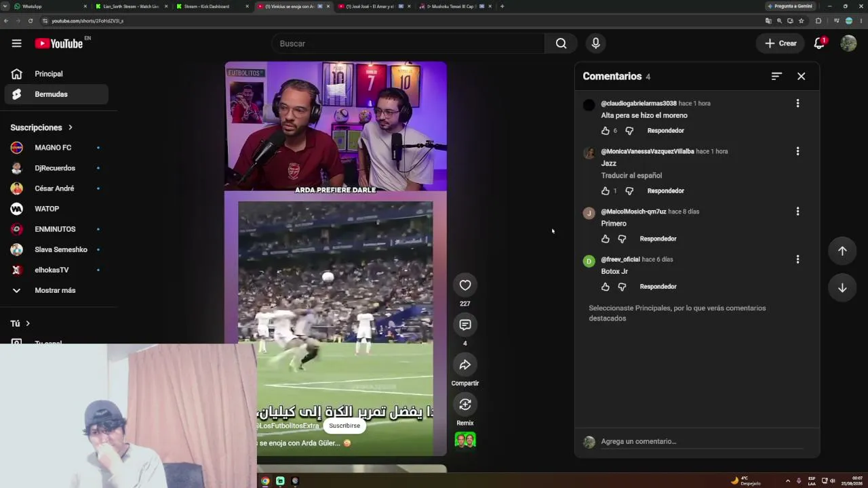Open Chrome from the taskbar

coord(265,481)
